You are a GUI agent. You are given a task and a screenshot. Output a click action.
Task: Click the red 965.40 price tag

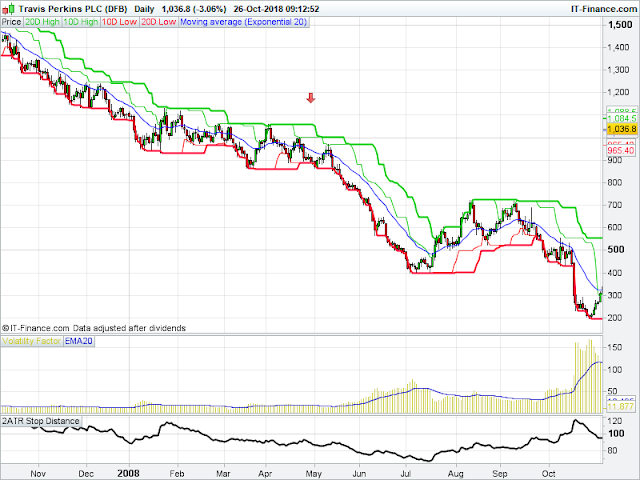(621, 151)
